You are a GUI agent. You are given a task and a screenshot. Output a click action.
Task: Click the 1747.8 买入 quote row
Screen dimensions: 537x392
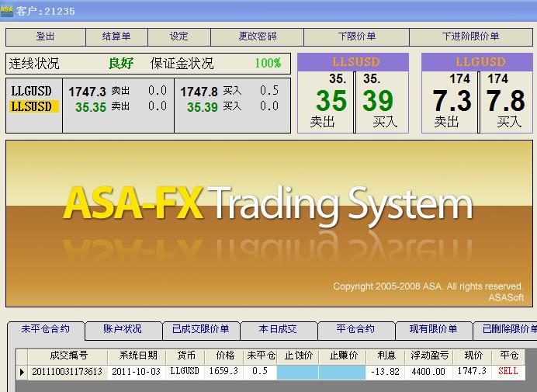[230, 92]
